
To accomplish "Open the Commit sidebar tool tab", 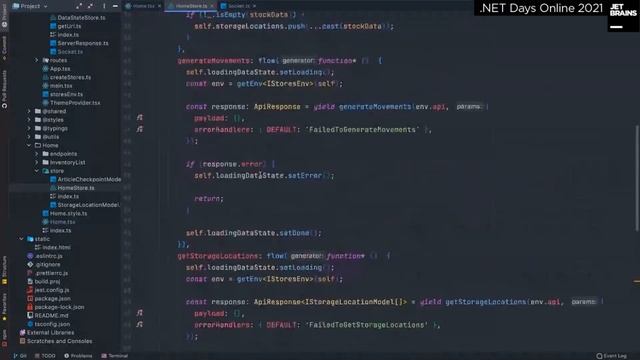I will [4, 47].
